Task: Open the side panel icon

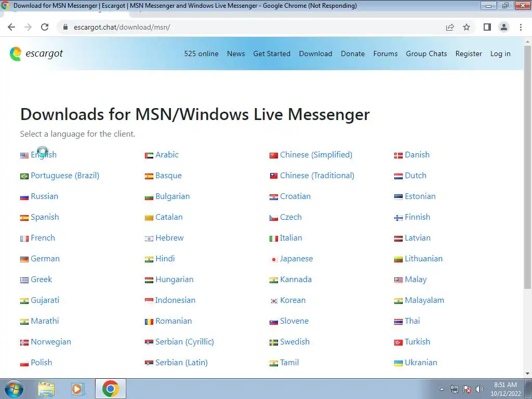Action: [x=487, y=27]
